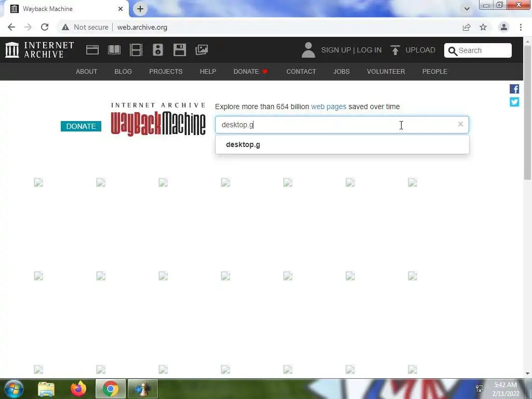This screenshot has height=399, width=532.
Task: Open the tab search chevron
Action: (x=467, y=9)
